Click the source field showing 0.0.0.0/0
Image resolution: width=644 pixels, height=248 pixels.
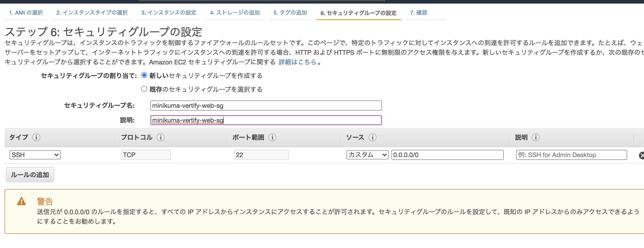point(448,155)
